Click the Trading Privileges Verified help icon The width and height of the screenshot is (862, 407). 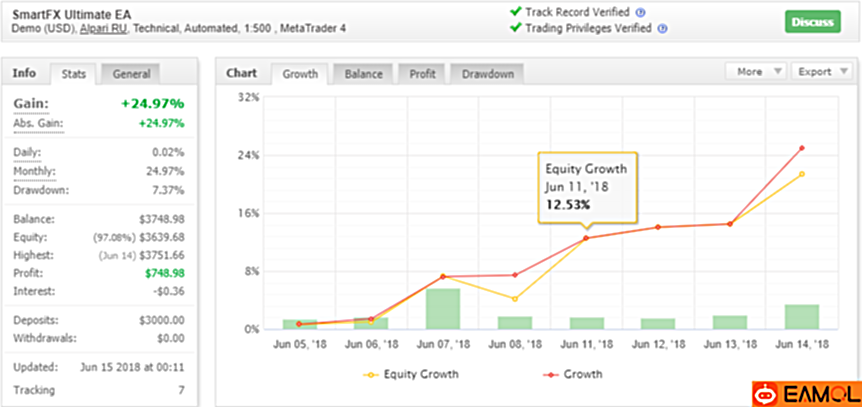(662, 29)
